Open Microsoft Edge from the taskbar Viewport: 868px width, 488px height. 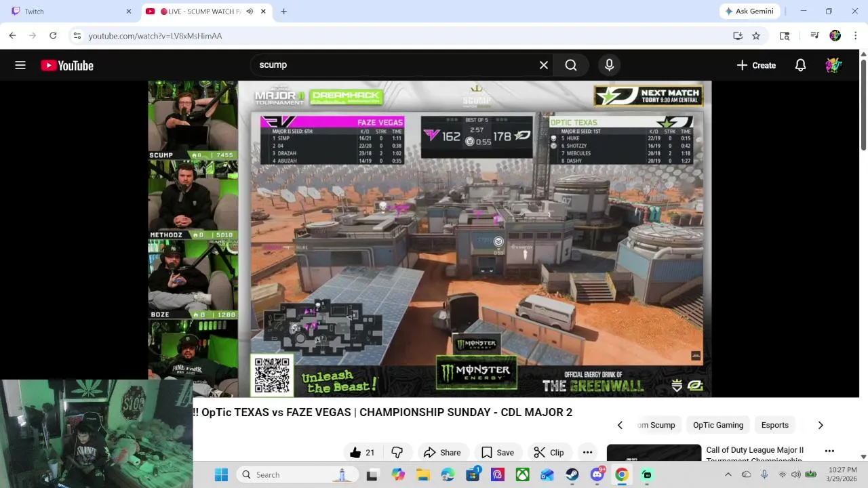point(448,474)
